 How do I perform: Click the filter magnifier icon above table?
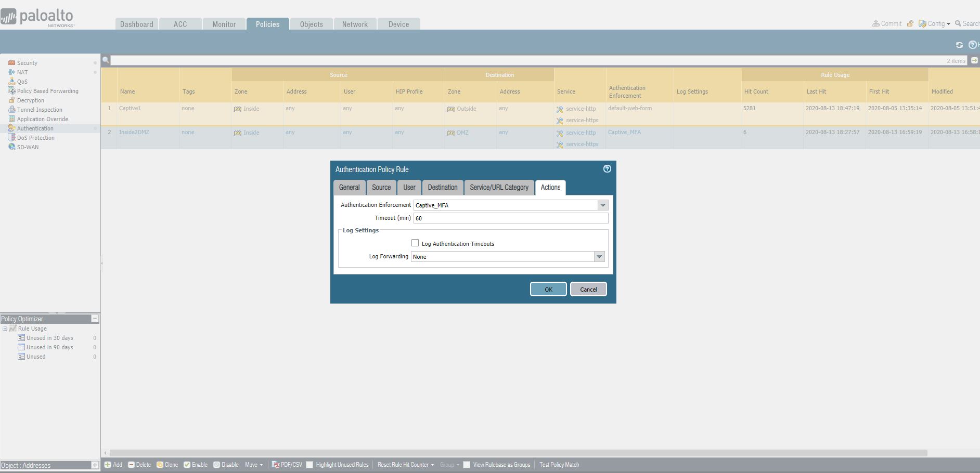click(106, 60)
